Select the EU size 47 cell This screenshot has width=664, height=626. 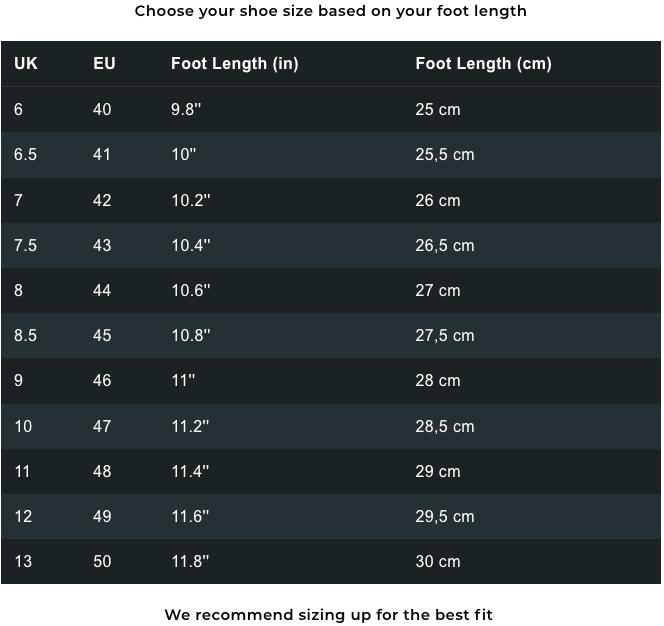pyautogui.click(x=102, y=427)
